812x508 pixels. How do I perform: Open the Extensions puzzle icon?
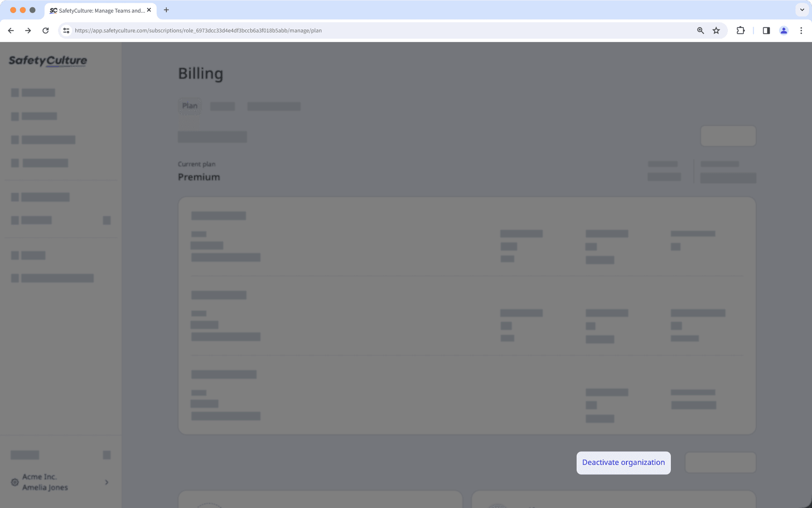point(740,30)
